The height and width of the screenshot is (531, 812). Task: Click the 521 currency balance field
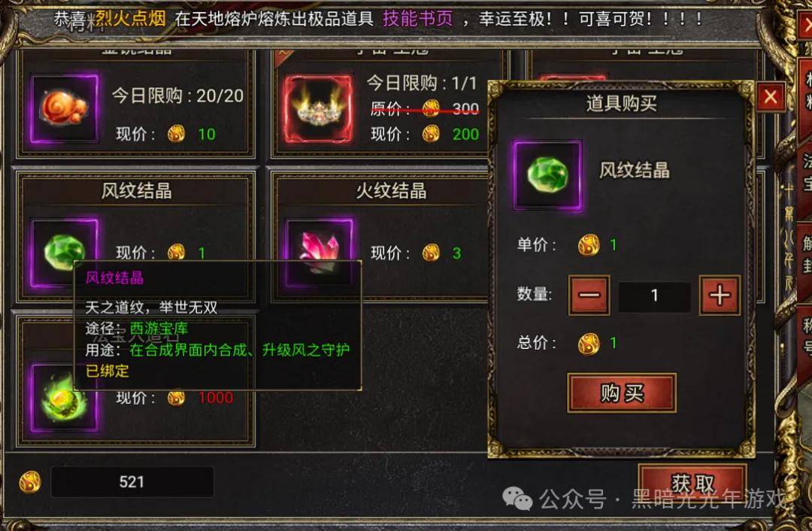coord(132,482)
